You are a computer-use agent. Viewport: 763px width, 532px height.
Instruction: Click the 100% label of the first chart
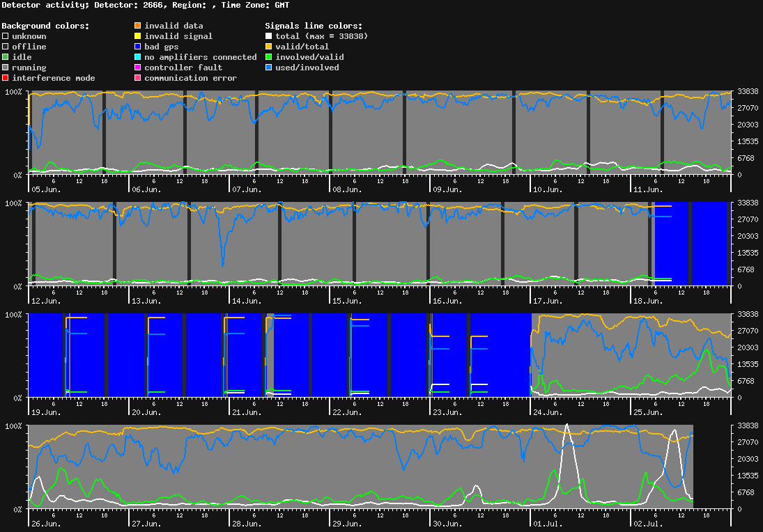(14, 92)
